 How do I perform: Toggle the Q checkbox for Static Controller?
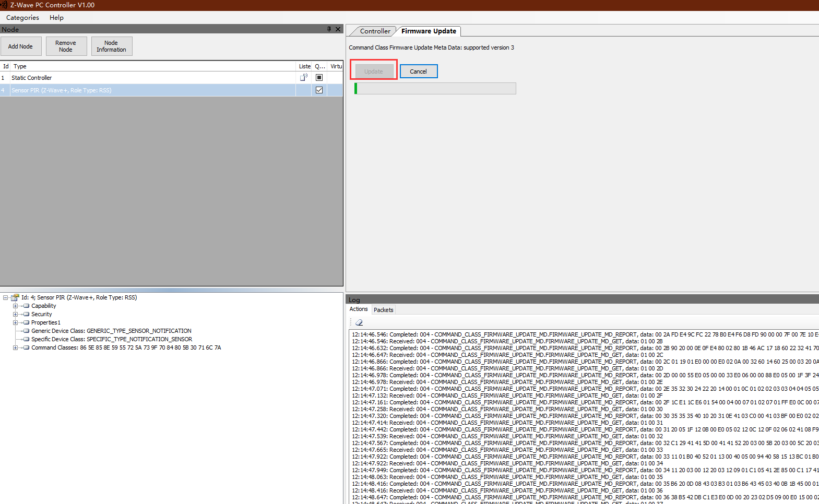coord(319,77)
